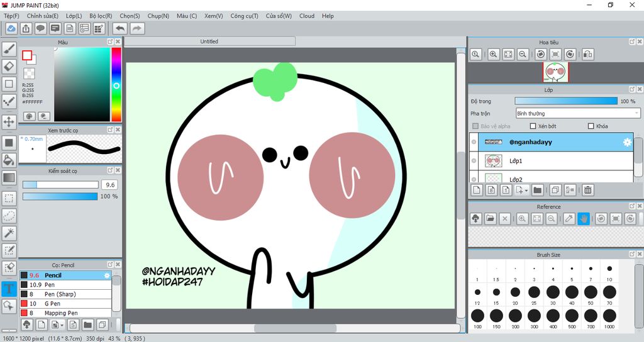
Task: Add a new layer folder
Action: (537, 190)
